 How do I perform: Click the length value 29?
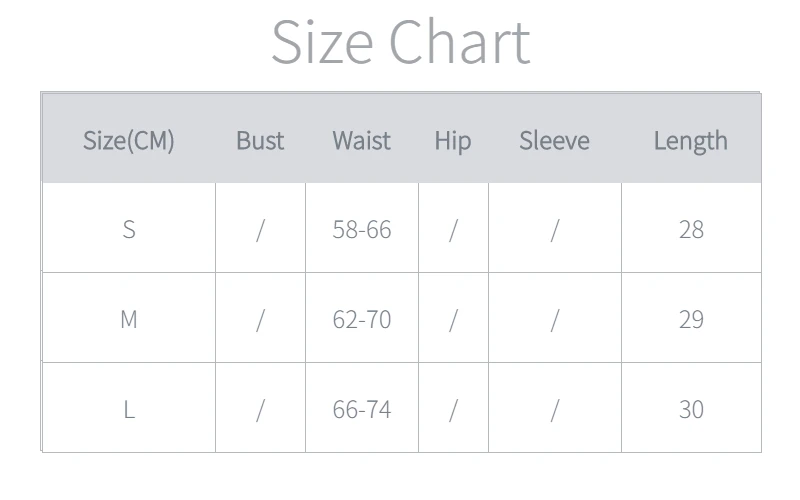(691, 319)
